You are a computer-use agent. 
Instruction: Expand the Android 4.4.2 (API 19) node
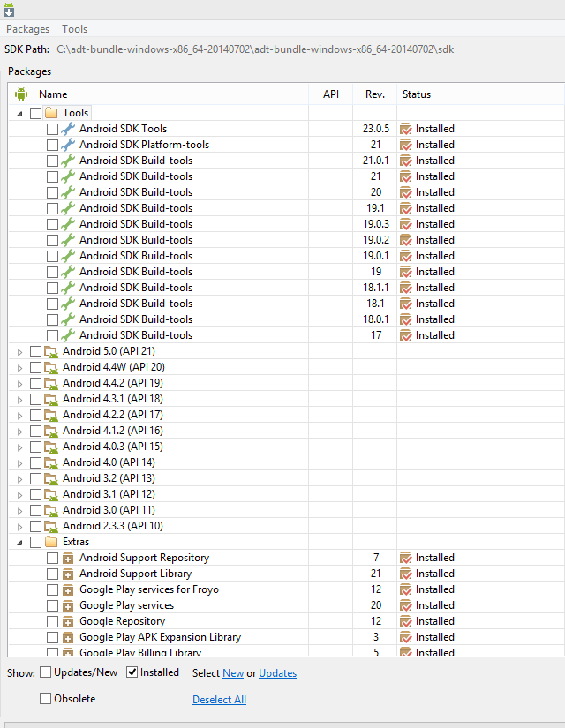coord(19,384)
